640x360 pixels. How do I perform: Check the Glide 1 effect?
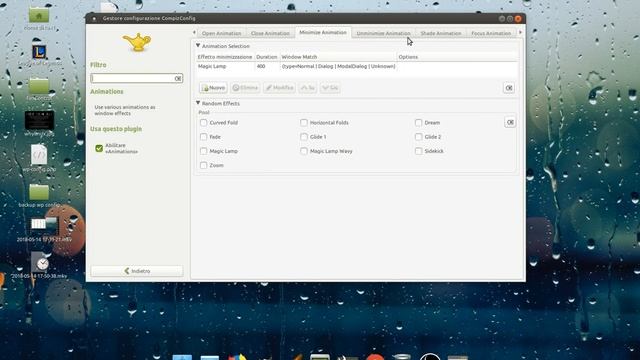[304, 137]
